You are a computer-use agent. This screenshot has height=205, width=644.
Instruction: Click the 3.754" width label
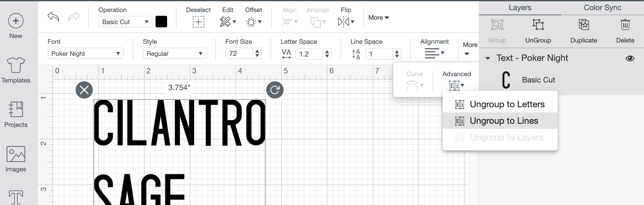(179, 87)
